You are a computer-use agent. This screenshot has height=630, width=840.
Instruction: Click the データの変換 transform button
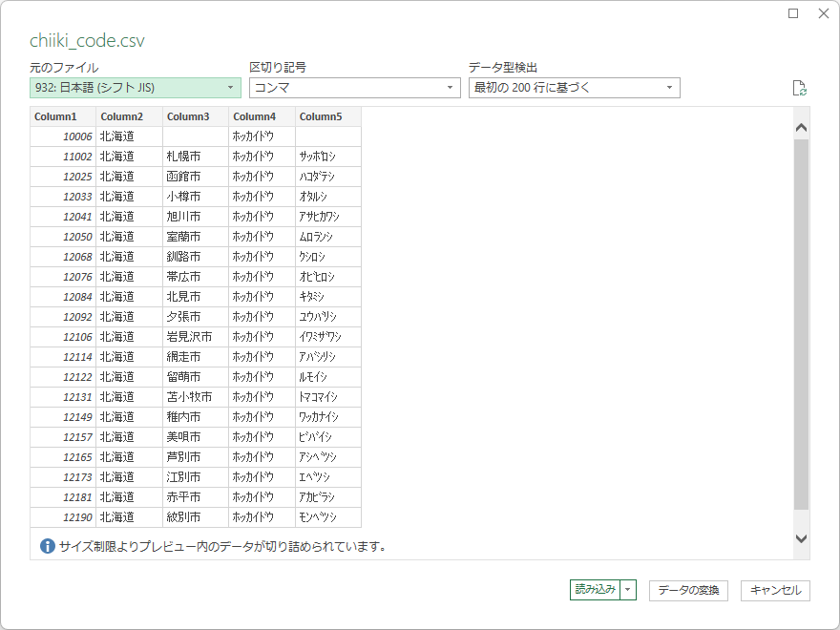686,590
